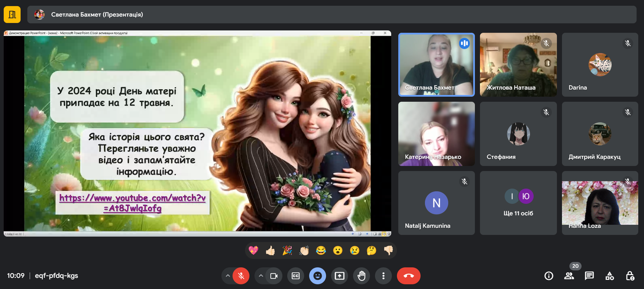
Task: Unmute the microphone
Action: 241,276
